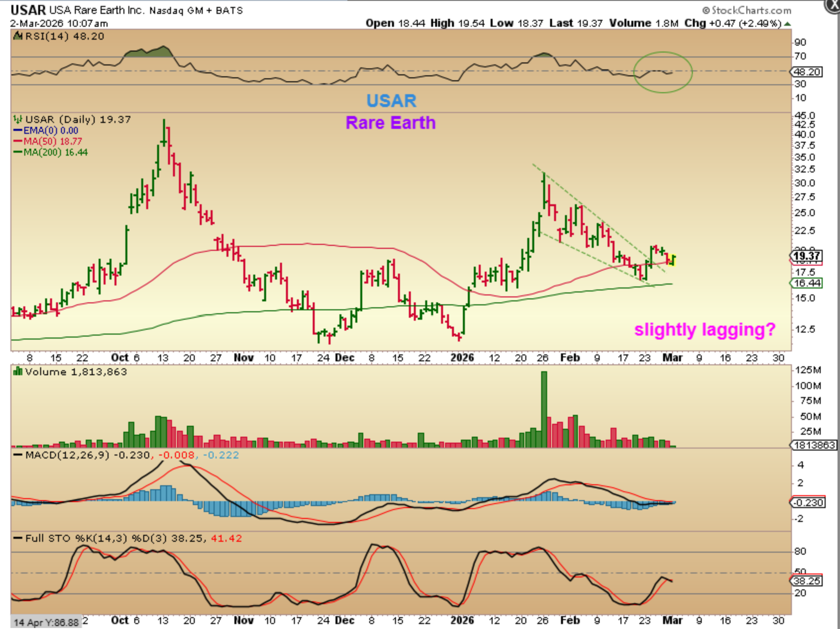Click the 90 label on the RSI axis
840x629 pixels.
(800, 43)
